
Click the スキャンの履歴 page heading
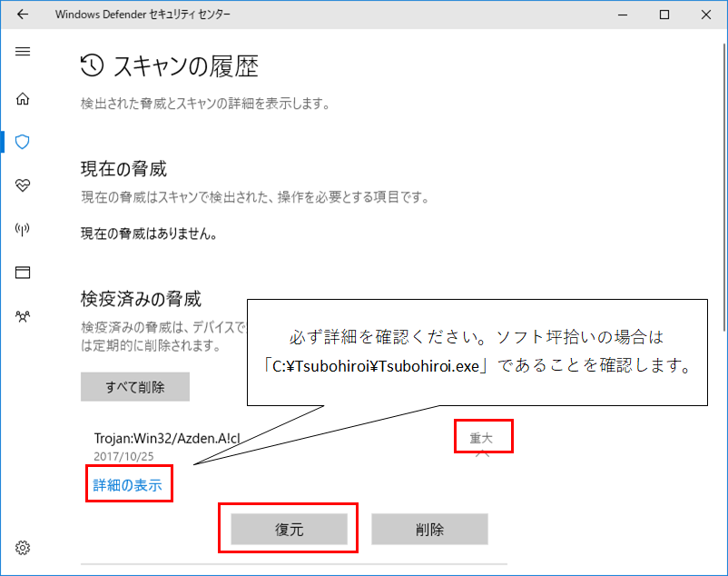pos(186,66)
